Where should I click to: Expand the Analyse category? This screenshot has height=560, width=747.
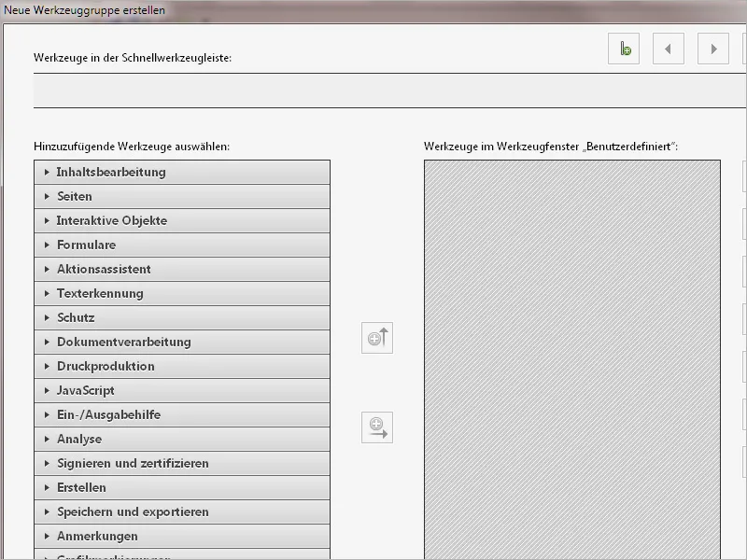coord(182,440)
